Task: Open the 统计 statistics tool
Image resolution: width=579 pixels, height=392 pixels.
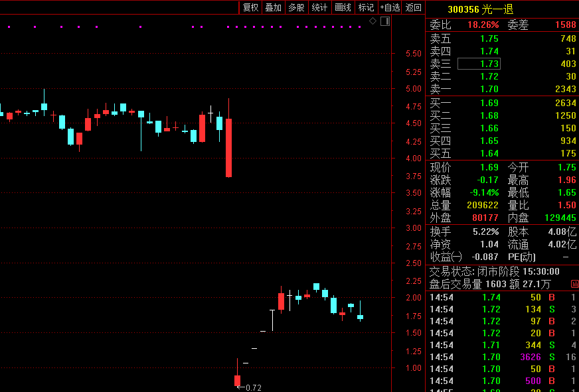Action: (x=320, y=7)
